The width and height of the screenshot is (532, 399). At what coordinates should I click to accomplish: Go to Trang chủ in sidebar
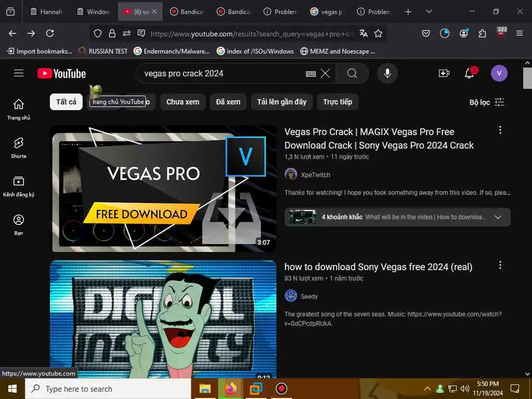(19, 109)
